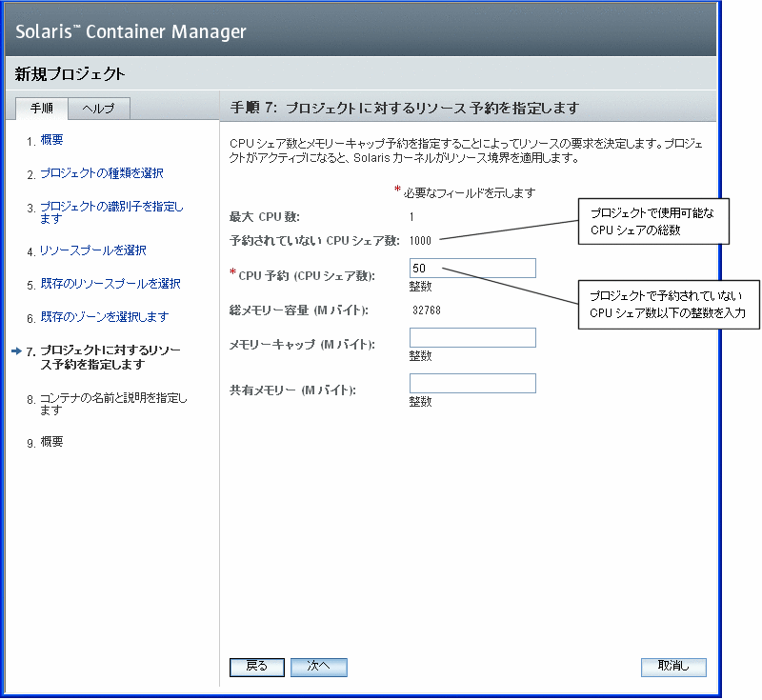Viewport: 762px width, 700px height.
Task: Cancel the wizard with 取消し button
Action: pos(673,667)
